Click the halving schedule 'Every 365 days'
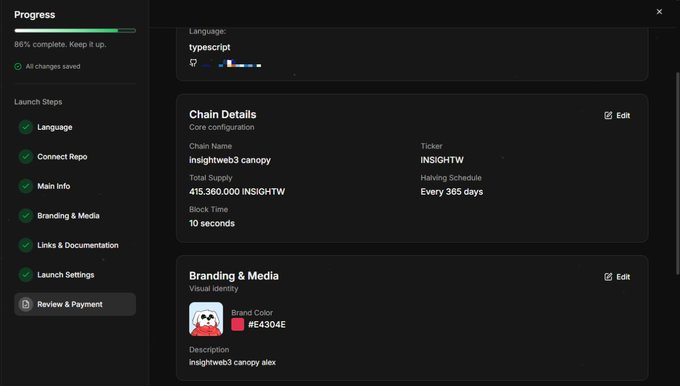Image resolution: width=680 pixels, height=386 pixels. pyautogui.click(x=451, y=192)
